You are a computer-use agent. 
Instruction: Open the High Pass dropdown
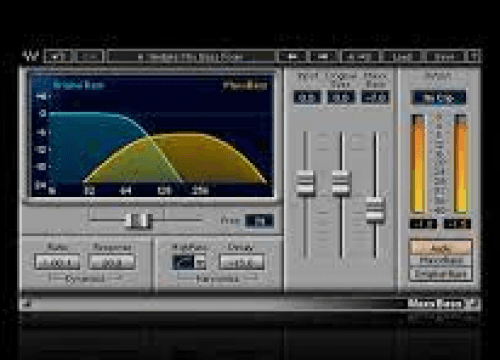coord(189,262)
